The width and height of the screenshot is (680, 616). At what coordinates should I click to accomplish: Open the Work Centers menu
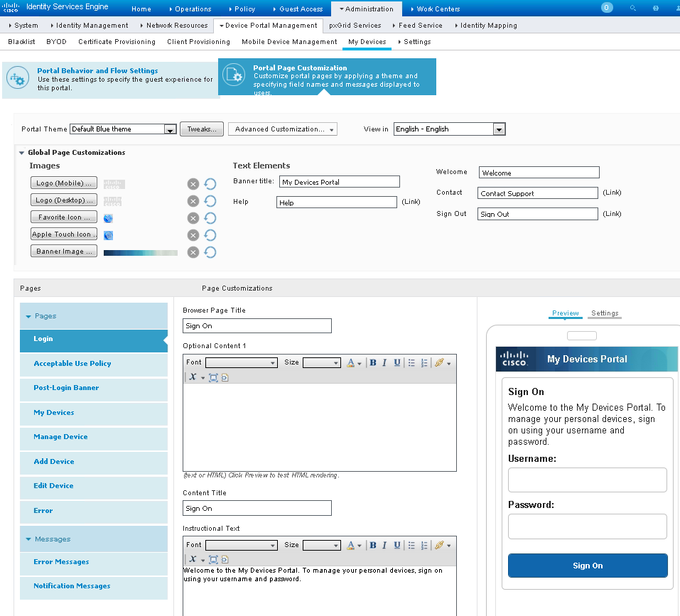pos(436,9)
